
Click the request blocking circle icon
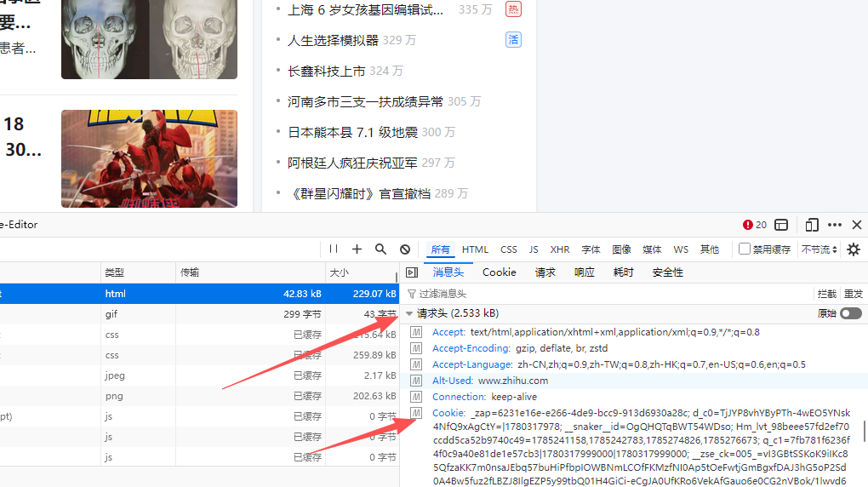point(405,249)
